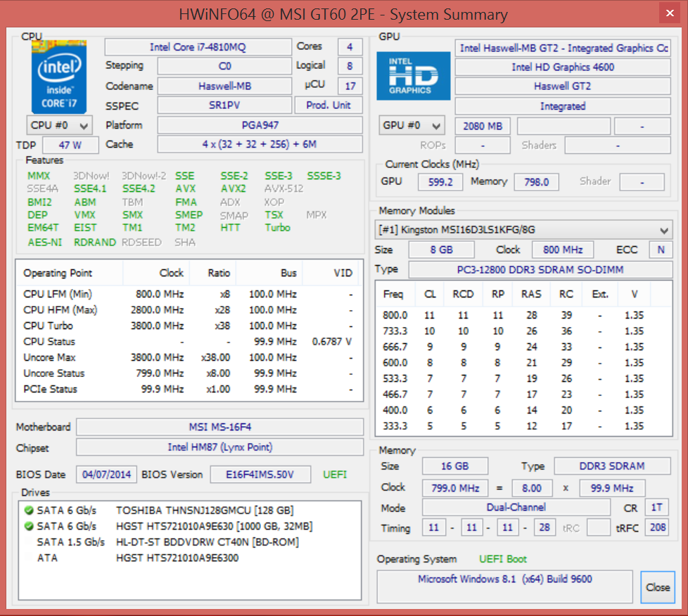Click the Uncore Status row
The width and height of the screenshot is (688, 616).
(189, 373)
